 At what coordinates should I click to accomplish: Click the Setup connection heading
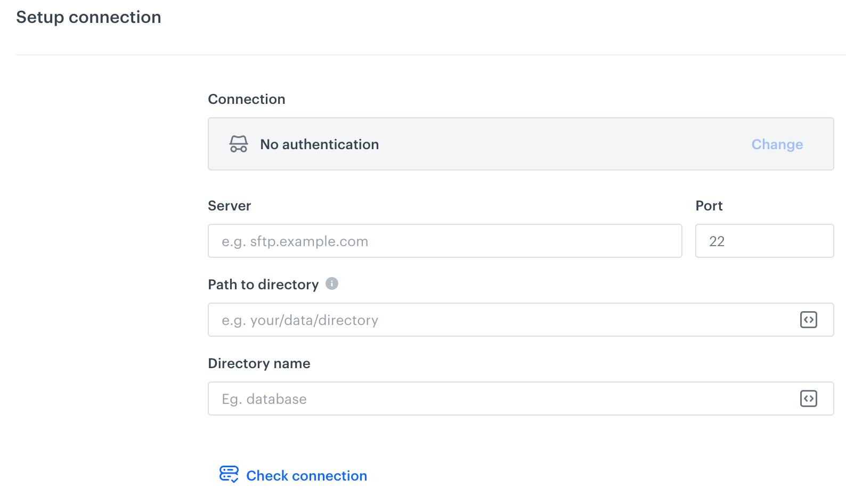coord(88,17)
